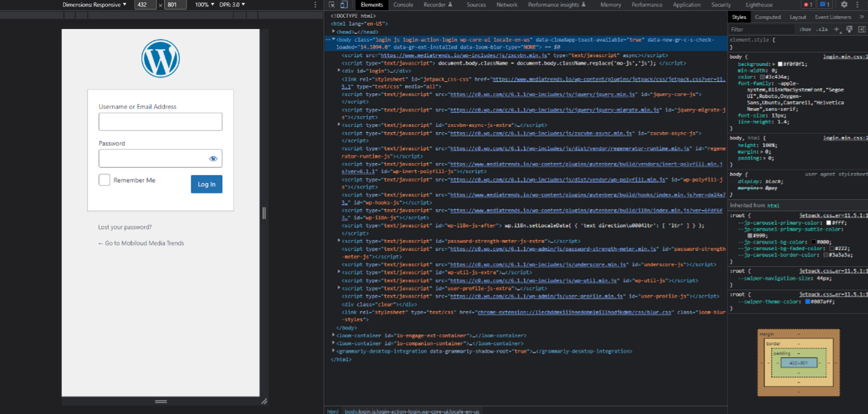Click the WordPress logo
Screen dimensions: 868x414
click(x=161, y=59)
